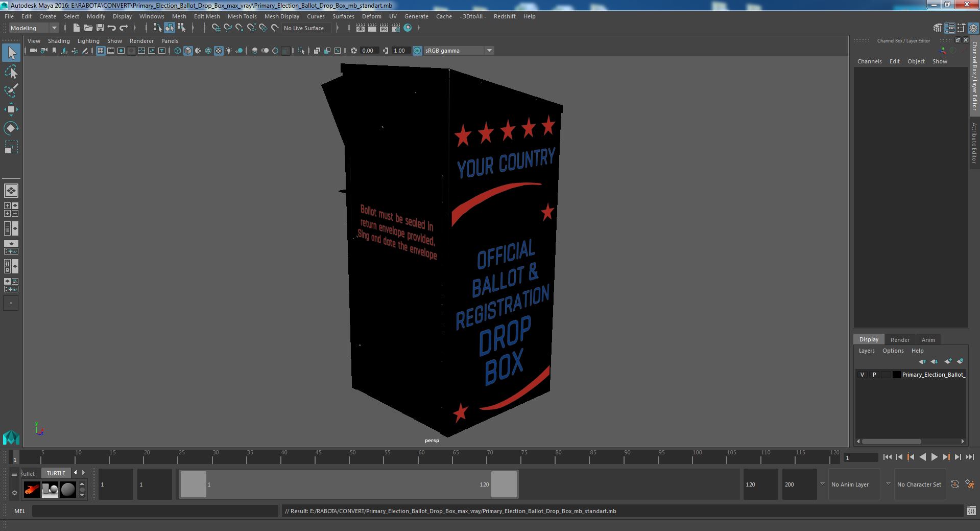The width and height of the screenshot is (980, 531).
Task: Toggle snap to points
Action: 240,28
